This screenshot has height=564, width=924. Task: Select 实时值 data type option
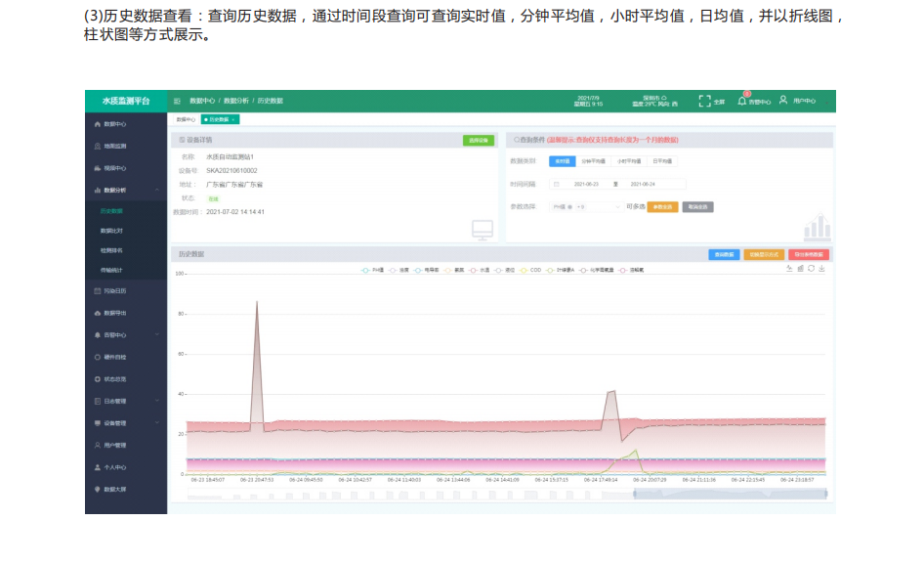(563, 161)
